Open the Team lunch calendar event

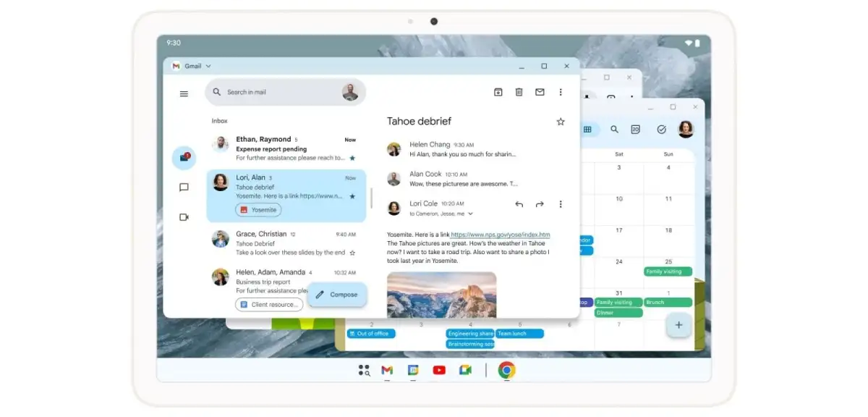[x=519, y=334]
